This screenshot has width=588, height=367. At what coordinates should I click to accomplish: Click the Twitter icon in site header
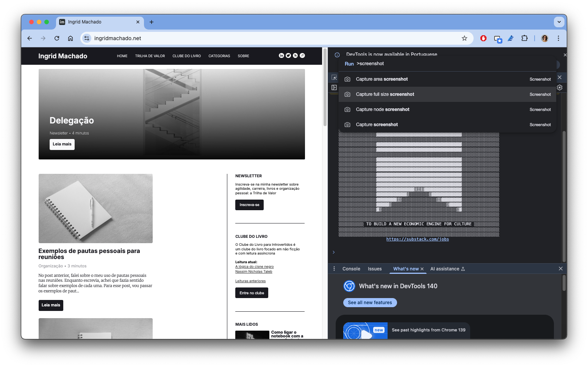click(288, 56)
